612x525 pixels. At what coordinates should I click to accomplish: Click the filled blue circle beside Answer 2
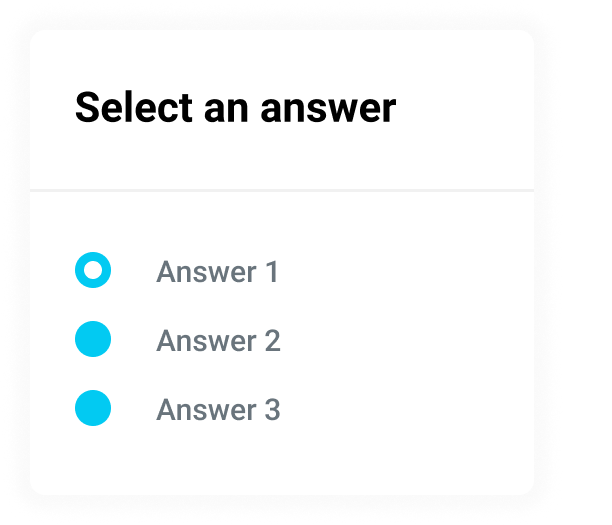pyautogui.click(x=93, y=339)
